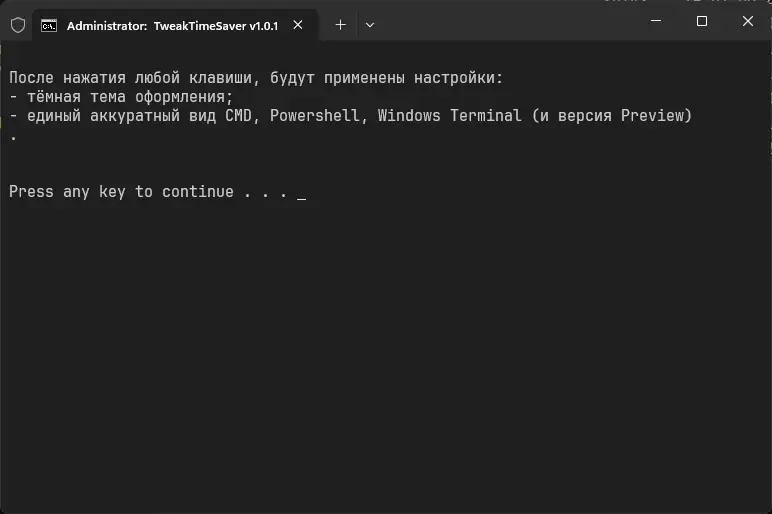The width and height of the screenshot is (772, 514).
Task: Select the Administrator: TweakTimeSaver v1.0.1 tab
Action: click(x=170, y=25)
